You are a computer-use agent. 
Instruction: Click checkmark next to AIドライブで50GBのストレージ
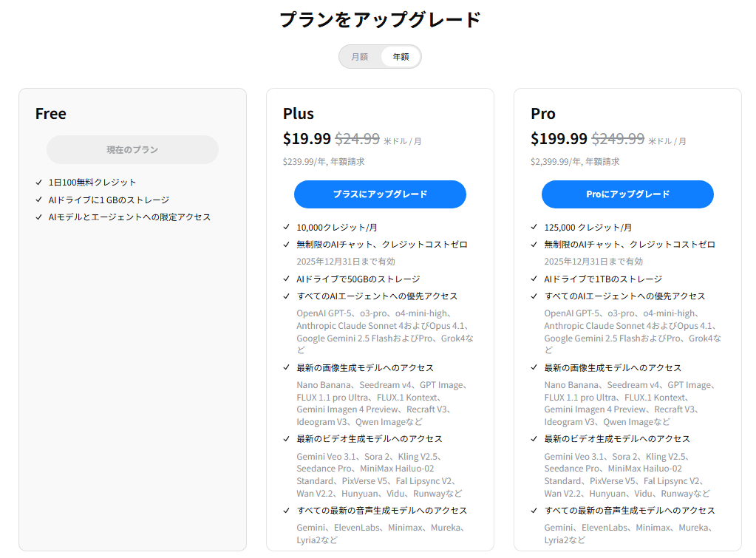click(287, 279)
